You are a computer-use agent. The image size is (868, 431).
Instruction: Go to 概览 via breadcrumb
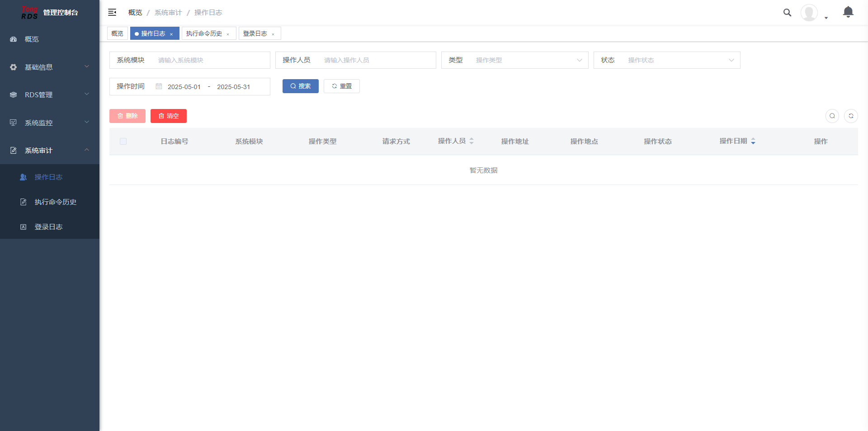pos(135,13)
